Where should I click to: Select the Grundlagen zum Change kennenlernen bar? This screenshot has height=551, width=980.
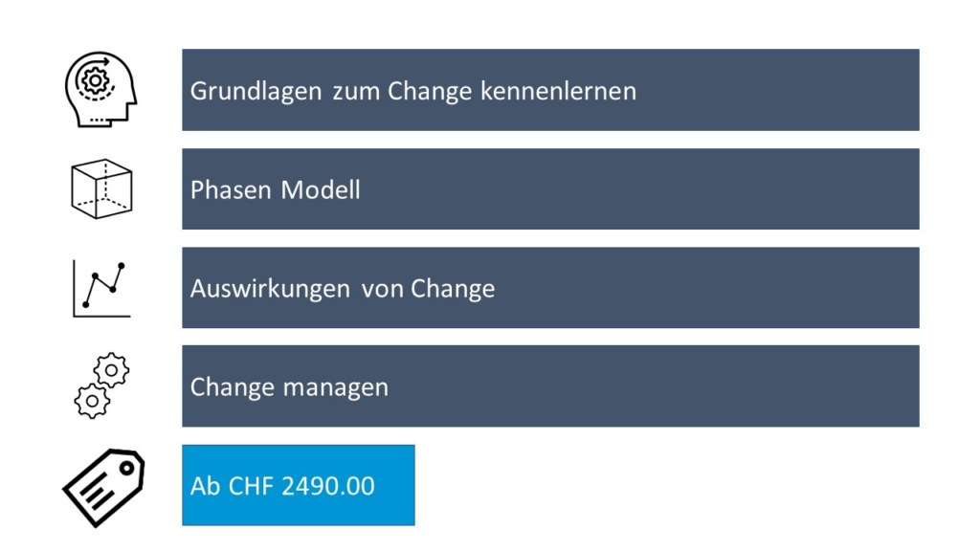pos(550,90)
